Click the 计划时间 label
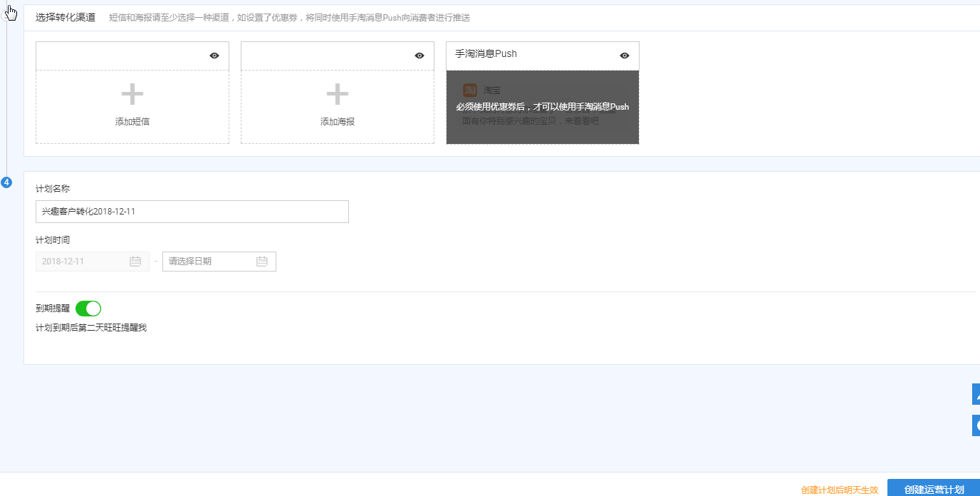Screen dimensions: 980x496 [53, 240]
